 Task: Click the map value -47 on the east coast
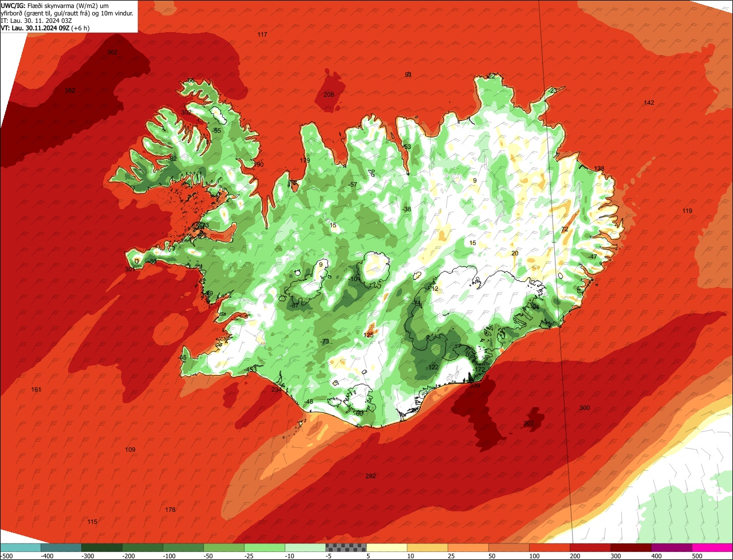click(x=592, y=257)
